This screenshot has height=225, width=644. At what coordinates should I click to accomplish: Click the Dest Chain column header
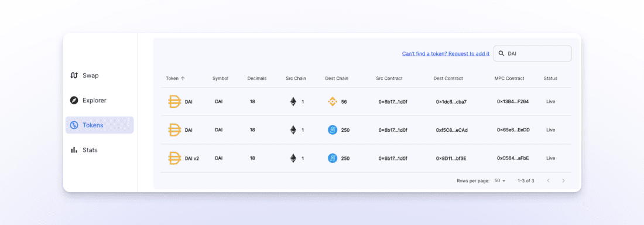tap(337, 79)
